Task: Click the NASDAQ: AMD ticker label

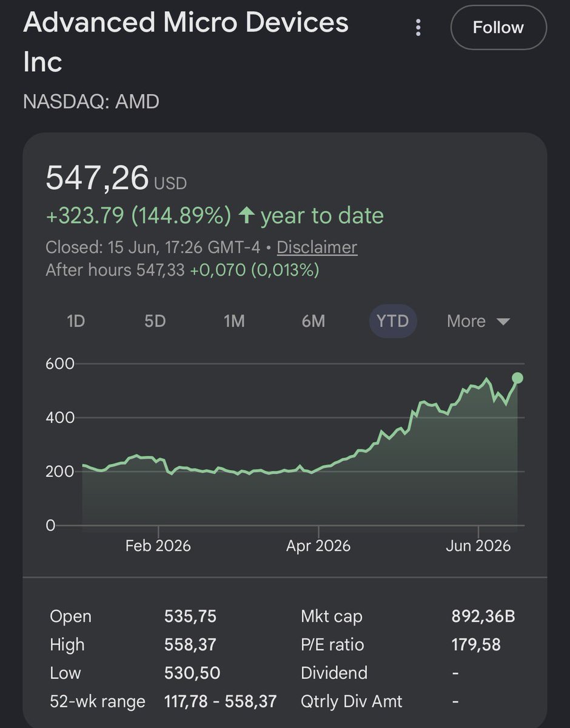Action: pyautogui.click(x=91, y=101)
